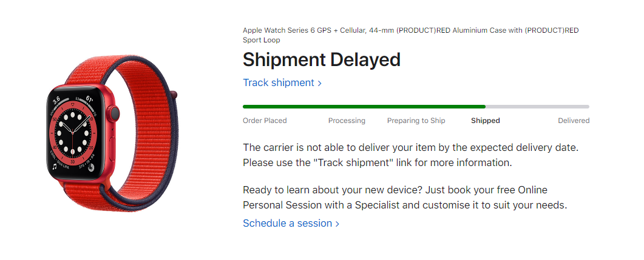Screen dimensions: 644x260
Task: Click the music note complication on watch
Action: click(55, 167)
